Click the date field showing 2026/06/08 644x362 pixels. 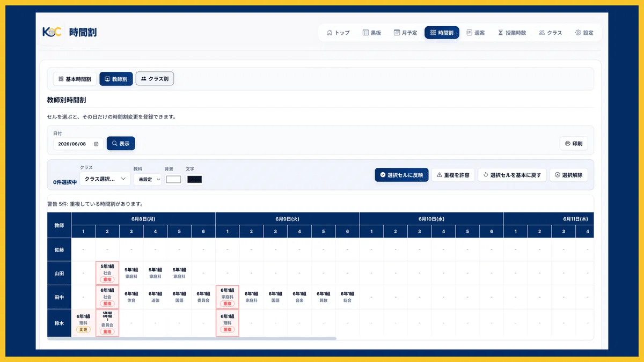point(78,144)
